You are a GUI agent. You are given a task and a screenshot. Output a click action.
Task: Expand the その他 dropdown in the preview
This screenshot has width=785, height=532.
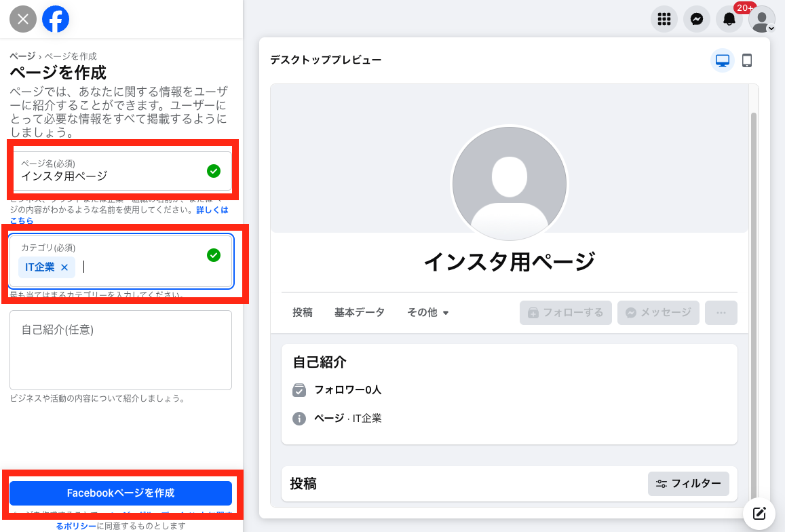427,312
